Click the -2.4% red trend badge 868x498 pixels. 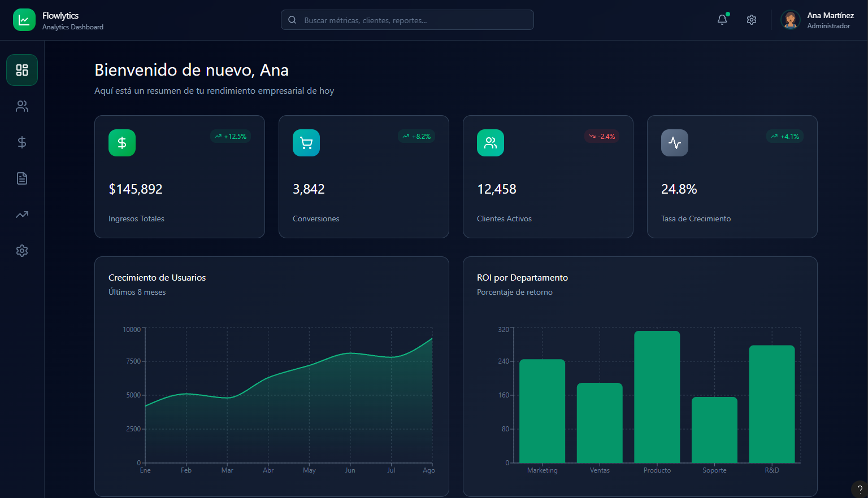point(602,137)
